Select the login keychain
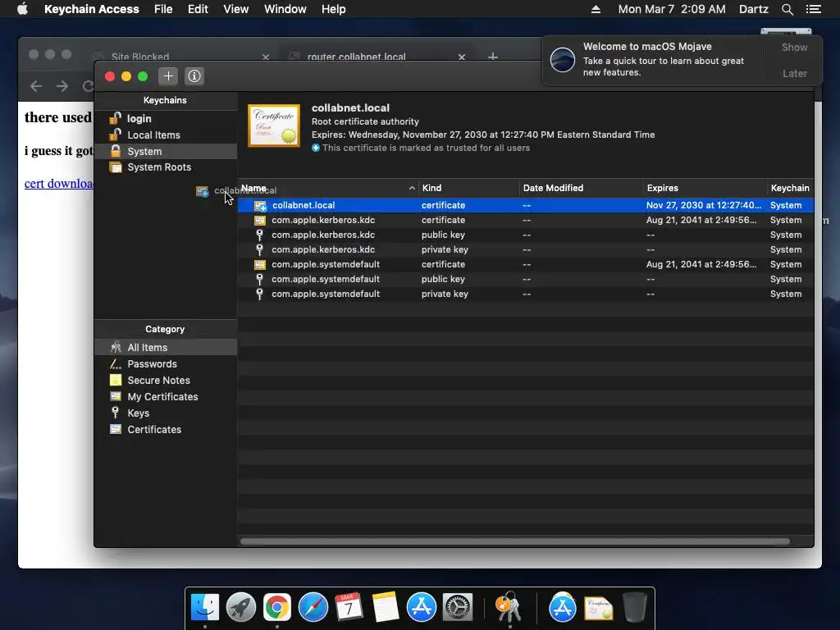This screenshot has width=840, height=630. (x=166, y=118)
